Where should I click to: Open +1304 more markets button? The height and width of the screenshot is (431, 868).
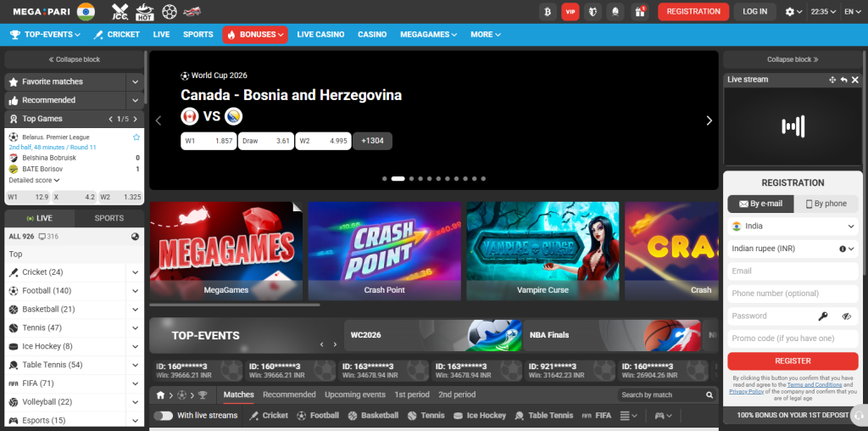pos(373,142)
